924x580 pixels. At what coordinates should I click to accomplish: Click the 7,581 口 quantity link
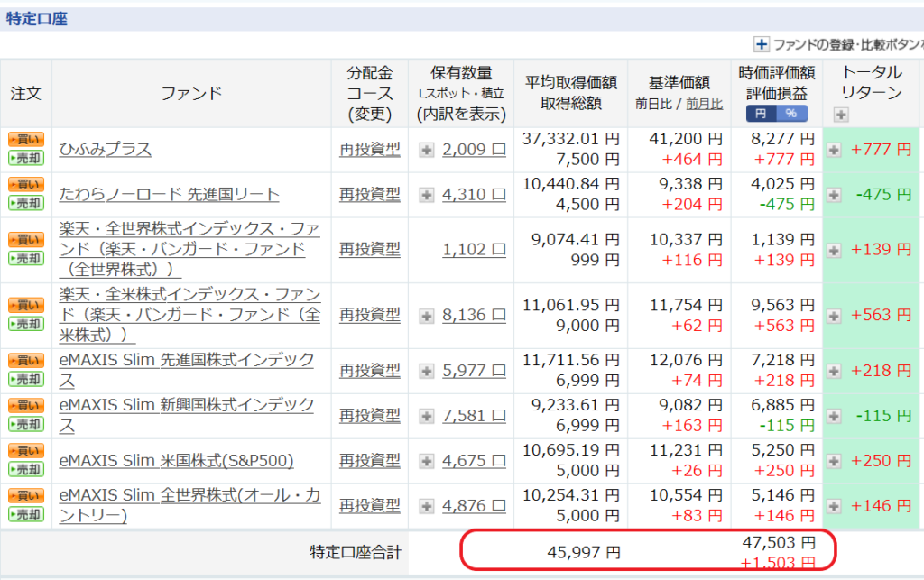point(474,415)
